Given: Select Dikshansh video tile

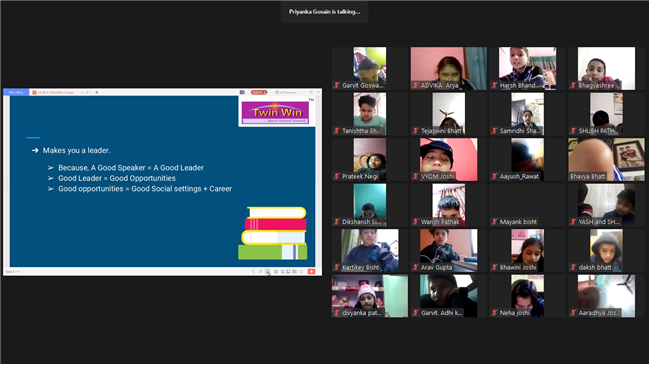Looking at the screenshot, I should 370,205.
